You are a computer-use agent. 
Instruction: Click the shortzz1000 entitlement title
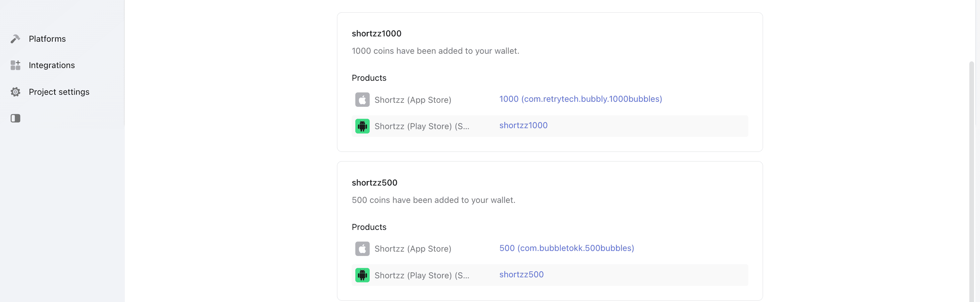376,33
